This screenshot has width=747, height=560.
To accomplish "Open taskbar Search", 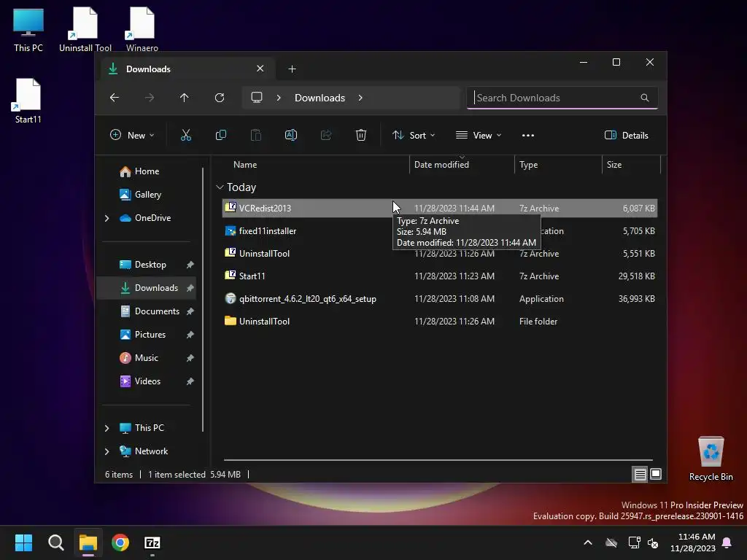I will (x=55, y=542).
